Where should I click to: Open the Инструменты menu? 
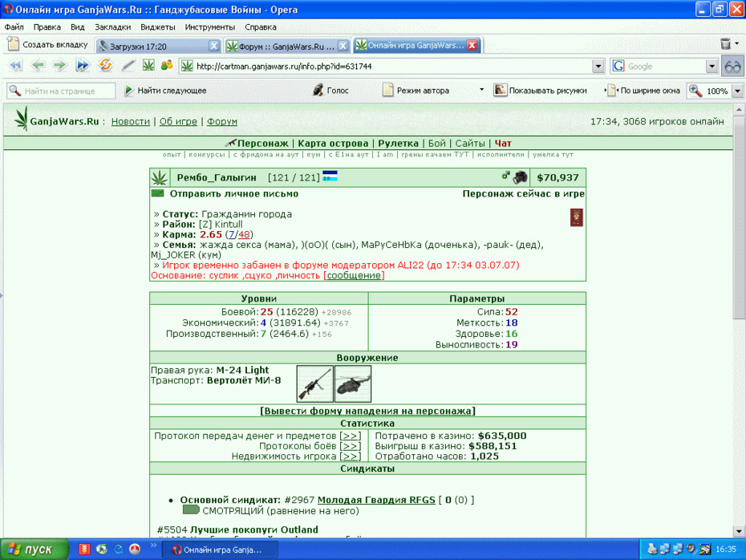[210, 27]
